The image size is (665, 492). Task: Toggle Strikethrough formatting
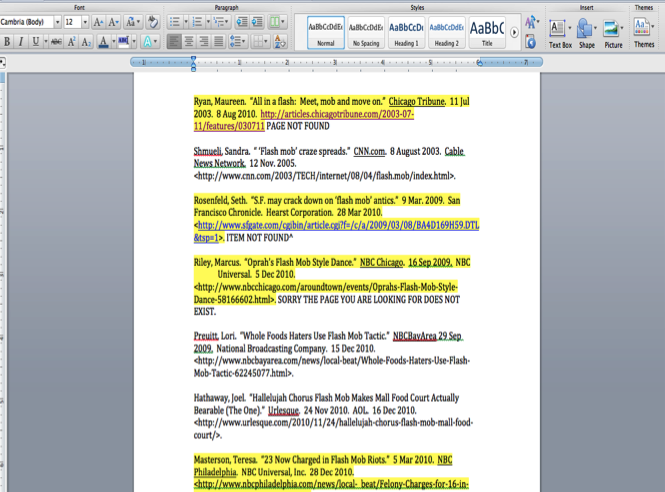click(x=56, y=42)
